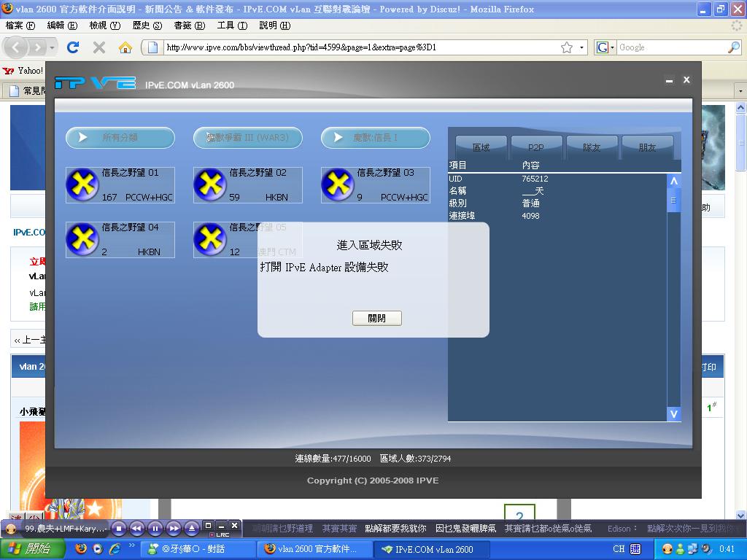Launch Windows Media Player from Quick Launch

tap(98, 549)
